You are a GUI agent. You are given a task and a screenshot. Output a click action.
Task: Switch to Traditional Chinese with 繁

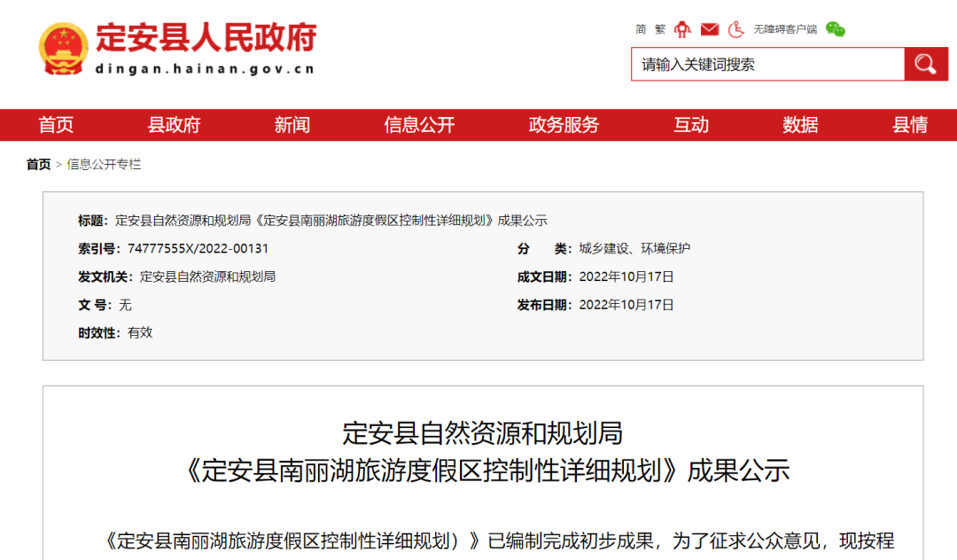coord(661,29)
